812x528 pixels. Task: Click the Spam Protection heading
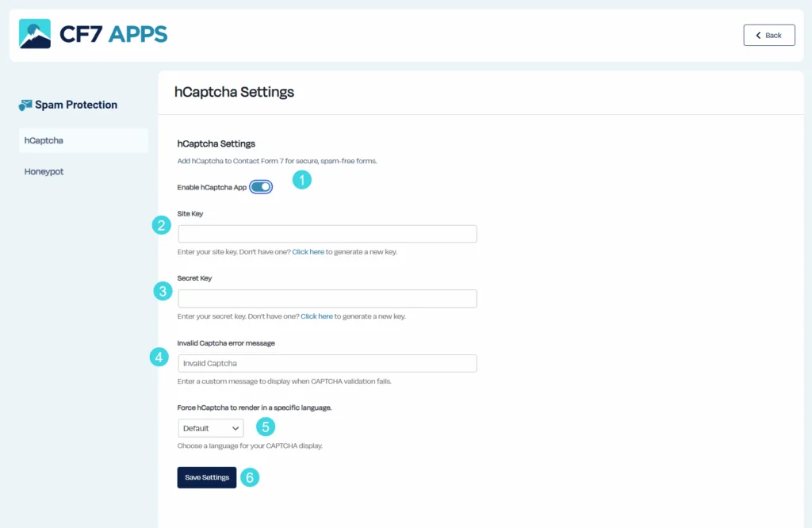(x=76, y=105)
